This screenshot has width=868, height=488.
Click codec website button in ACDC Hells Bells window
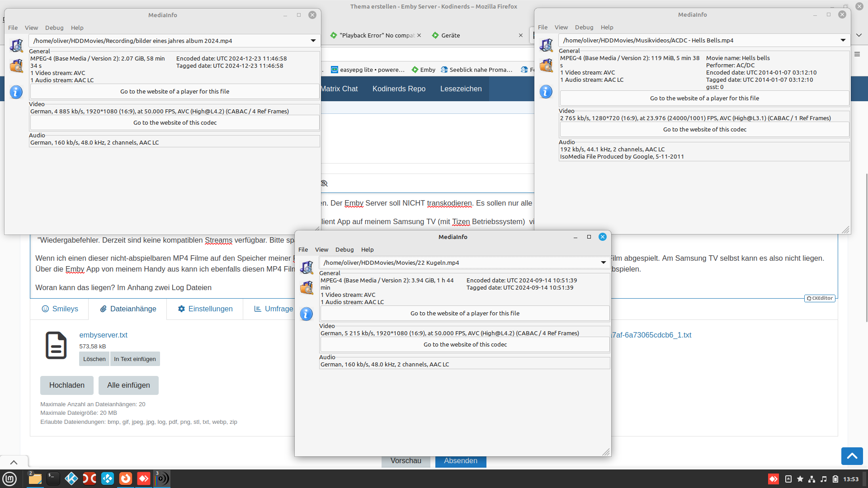[x=704, y=130]
